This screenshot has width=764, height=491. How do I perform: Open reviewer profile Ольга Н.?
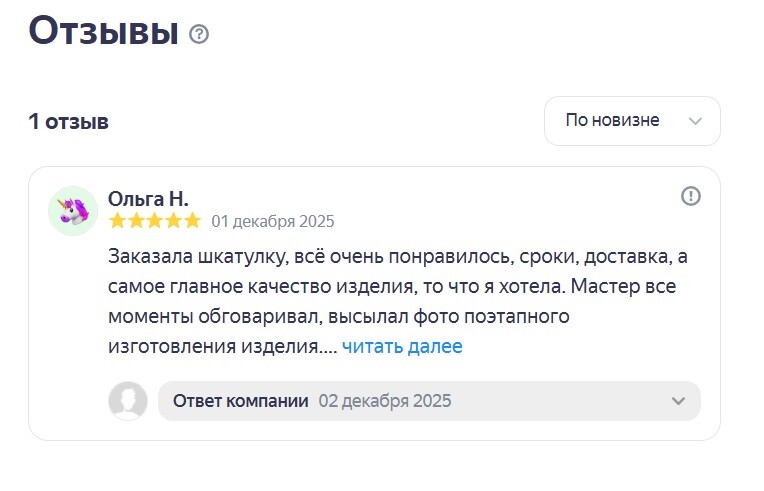[148, 199]
